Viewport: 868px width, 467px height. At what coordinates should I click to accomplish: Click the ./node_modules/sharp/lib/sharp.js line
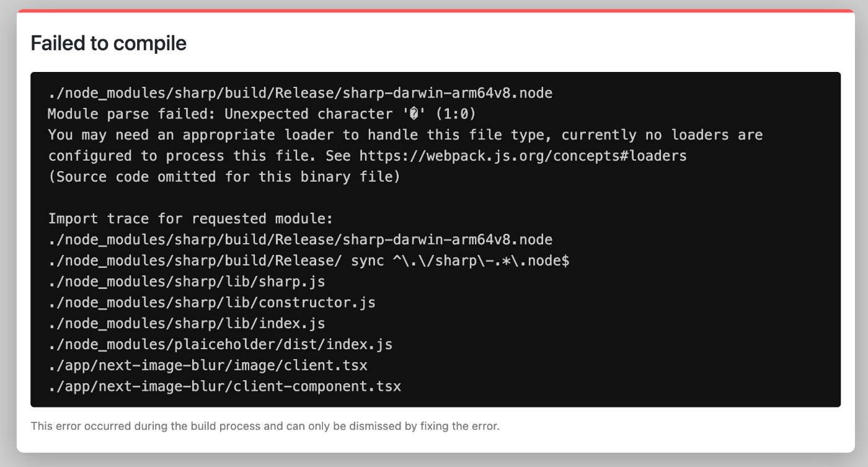click(187, 282)
